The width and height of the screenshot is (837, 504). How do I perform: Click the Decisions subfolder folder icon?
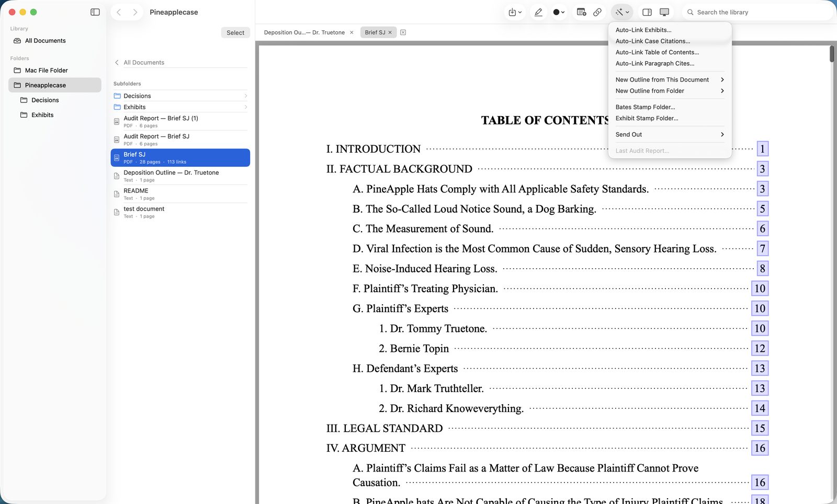pyautogui.click(x=117, y=96)
